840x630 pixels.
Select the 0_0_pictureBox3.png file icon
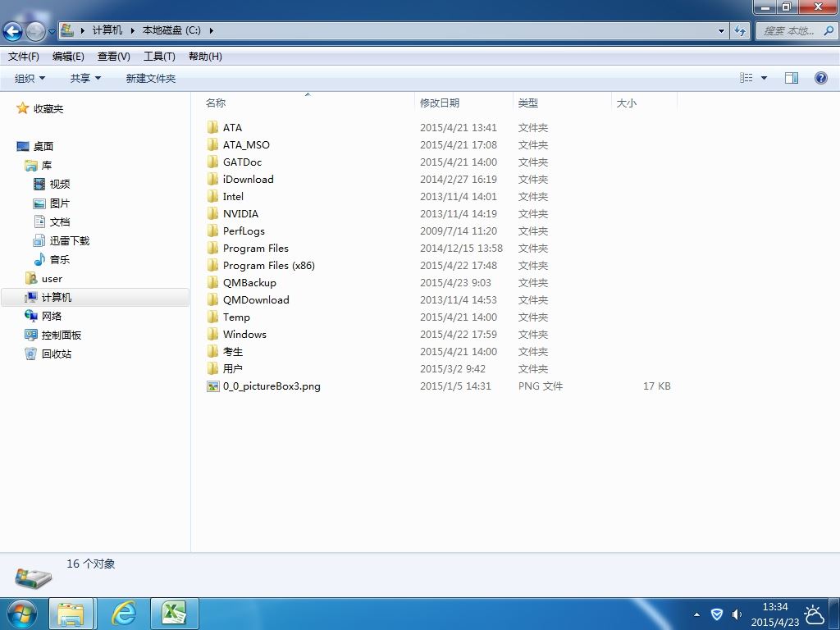pos(212,386)
